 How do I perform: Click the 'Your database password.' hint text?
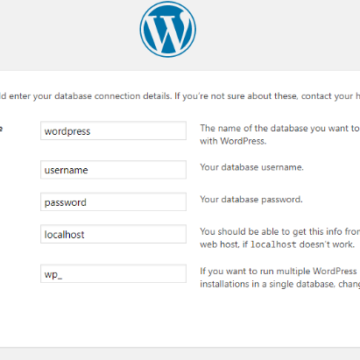pos(251,199)
